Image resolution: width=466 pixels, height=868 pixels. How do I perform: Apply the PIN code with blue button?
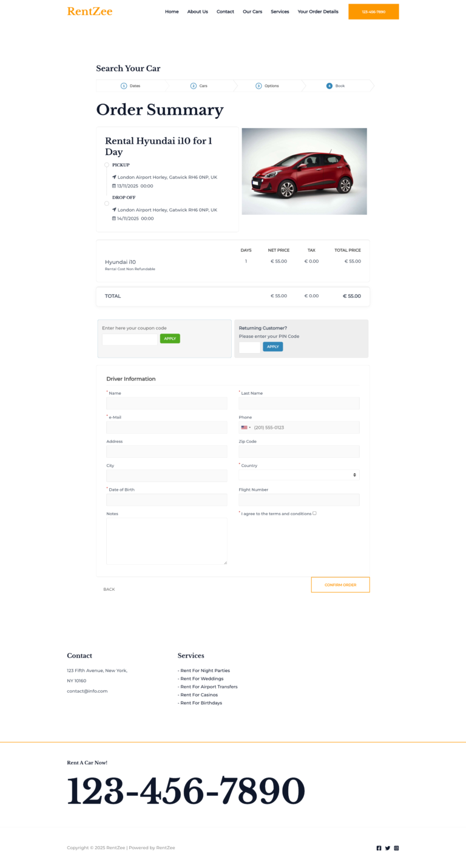click(x=273, y=347)
